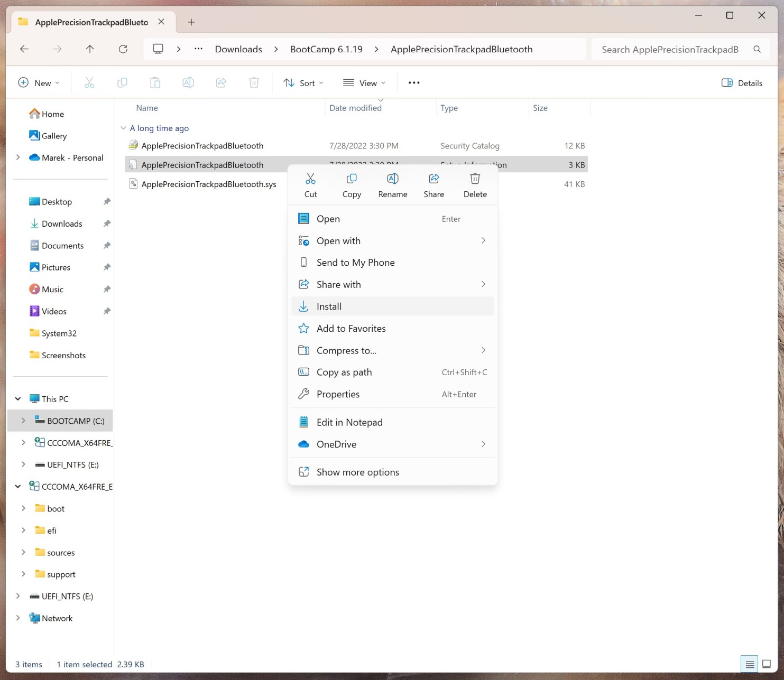The height and width of the screenshot is (680, 784).
Task: Select the Security Catalog file row
Action: tap(356, 146)
